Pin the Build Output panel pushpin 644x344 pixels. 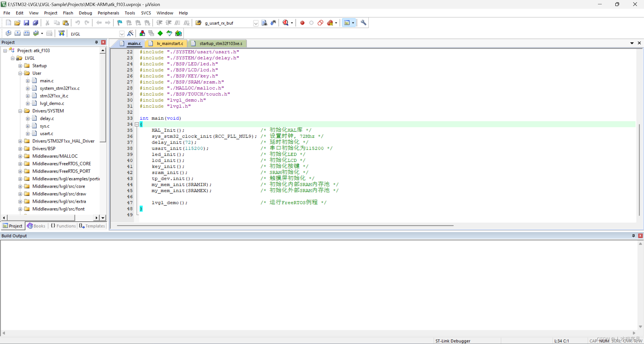[633, 235]
